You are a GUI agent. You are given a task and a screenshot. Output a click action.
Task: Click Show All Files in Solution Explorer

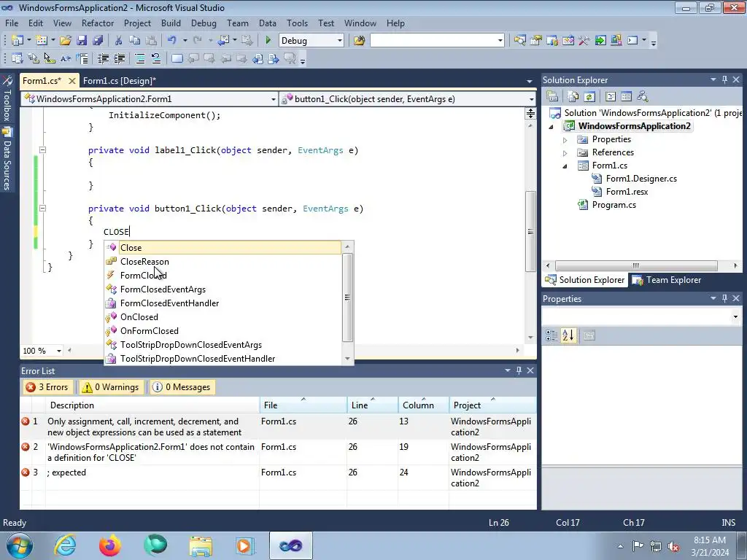pyautogui.click(x=573, y=97)
